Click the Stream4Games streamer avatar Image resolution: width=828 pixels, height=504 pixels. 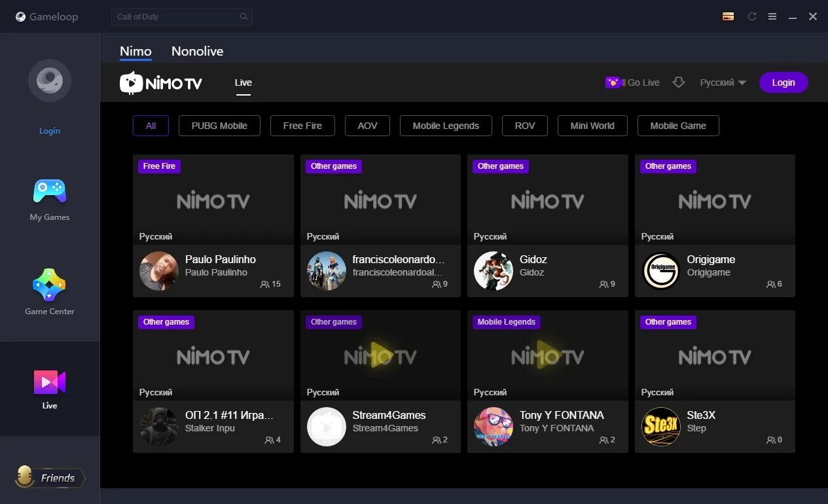(327, 427)
